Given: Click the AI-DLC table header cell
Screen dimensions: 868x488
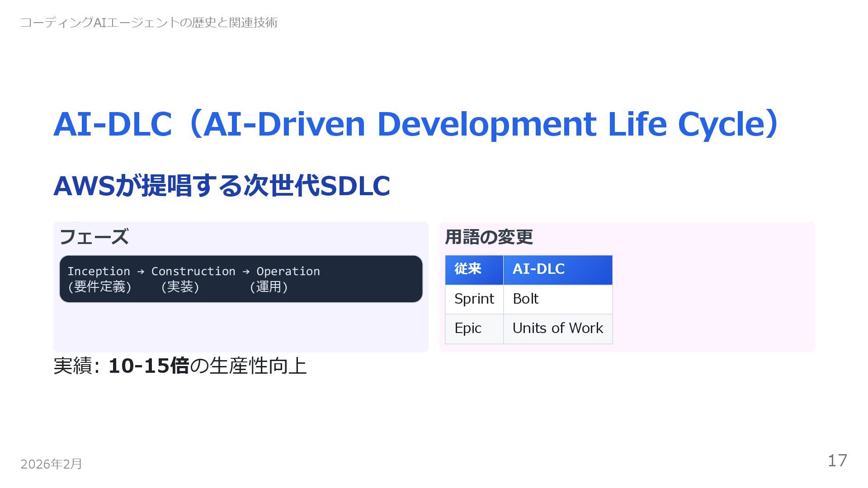Looking at the screenshot, I should coord(538,269).
